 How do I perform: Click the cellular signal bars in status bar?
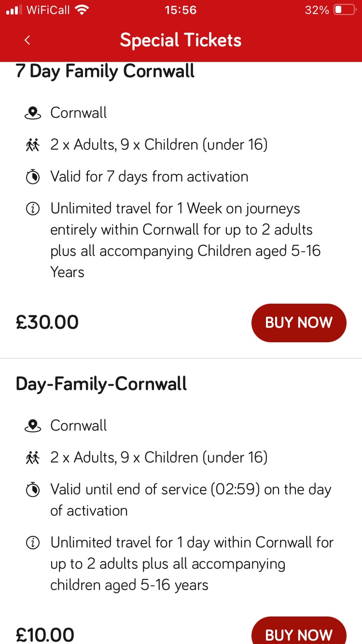tap(13, 9)
